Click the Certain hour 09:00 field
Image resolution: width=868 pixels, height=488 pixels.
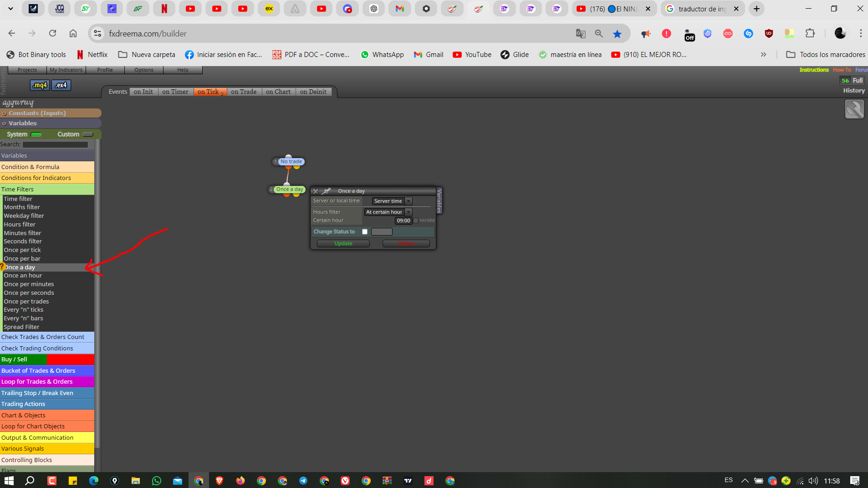click(x=403, y=221)
